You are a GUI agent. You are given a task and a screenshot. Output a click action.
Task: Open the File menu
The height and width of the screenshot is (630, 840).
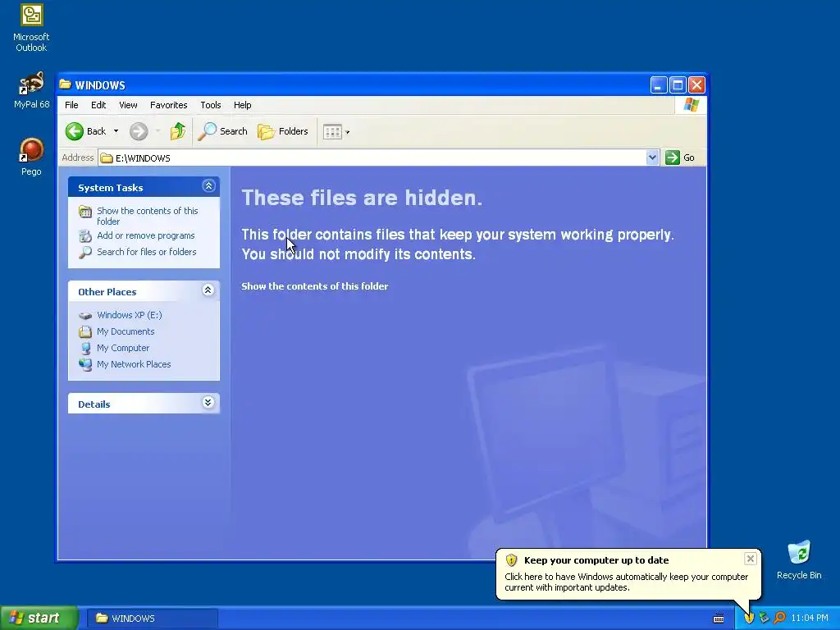point(71,105)
